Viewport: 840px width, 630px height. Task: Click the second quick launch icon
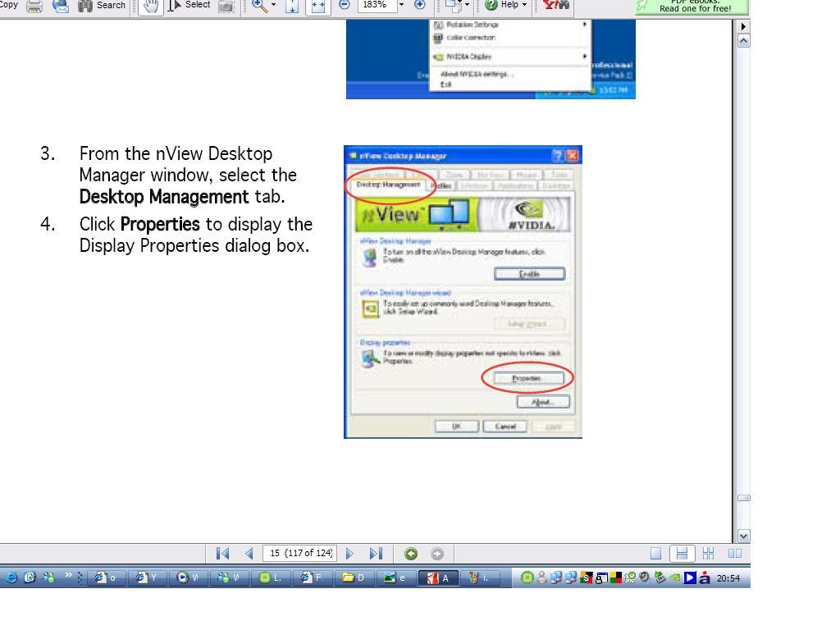[30, 577]
